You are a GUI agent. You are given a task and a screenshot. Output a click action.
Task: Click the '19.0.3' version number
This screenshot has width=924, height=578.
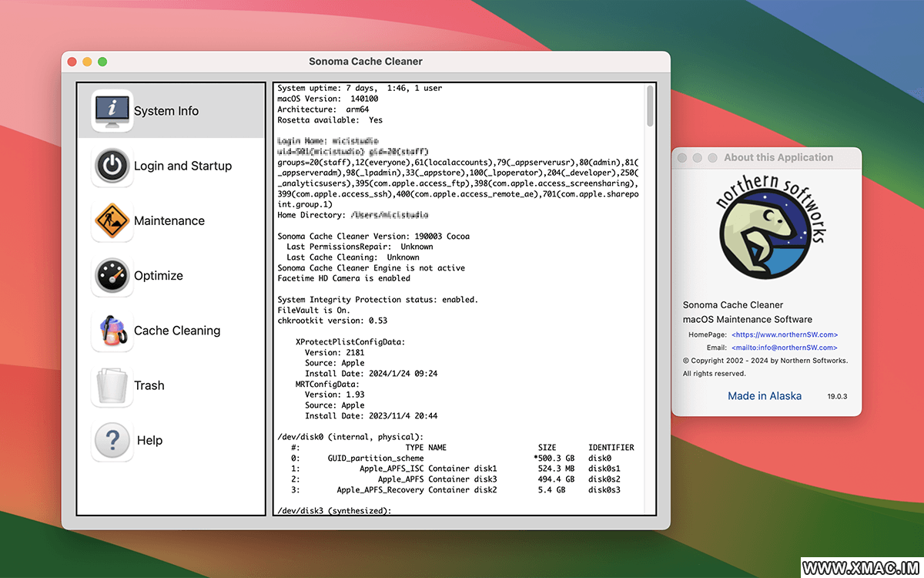pyautogui.click(x=837, y=396)
